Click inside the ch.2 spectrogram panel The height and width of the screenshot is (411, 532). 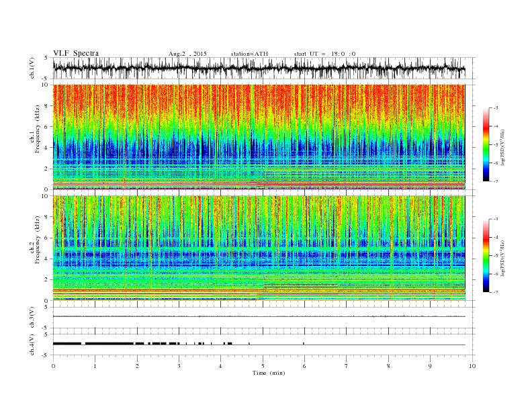[x=259, y=248]
